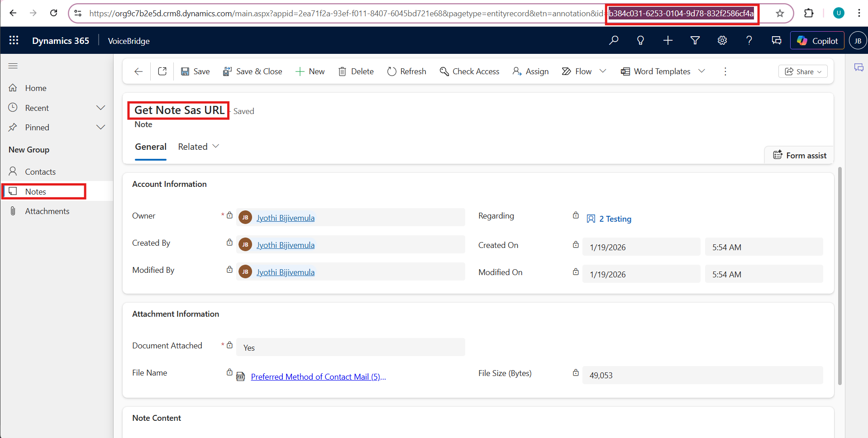Open record in new window icon
Screen dimensions: 868x438
pyautogui.click(x=162, y=71)
